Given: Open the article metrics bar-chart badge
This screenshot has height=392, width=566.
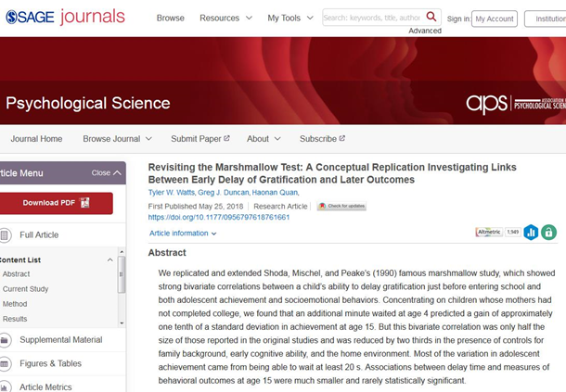Looking at the screenshot, I should (531, 233).
